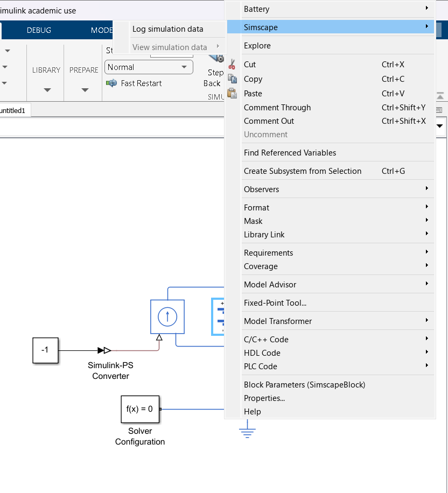Image resolution: width=448 pixels, height=493 pixels.
Task: Select the Controlled Current Source block
Action: point(167,316)
